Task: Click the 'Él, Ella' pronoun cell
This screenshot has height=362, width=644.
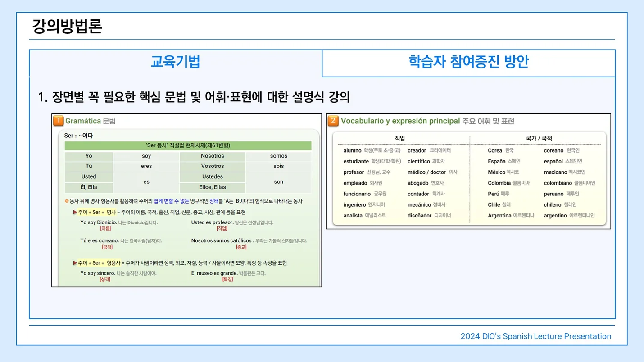Action: coord(89,187)
